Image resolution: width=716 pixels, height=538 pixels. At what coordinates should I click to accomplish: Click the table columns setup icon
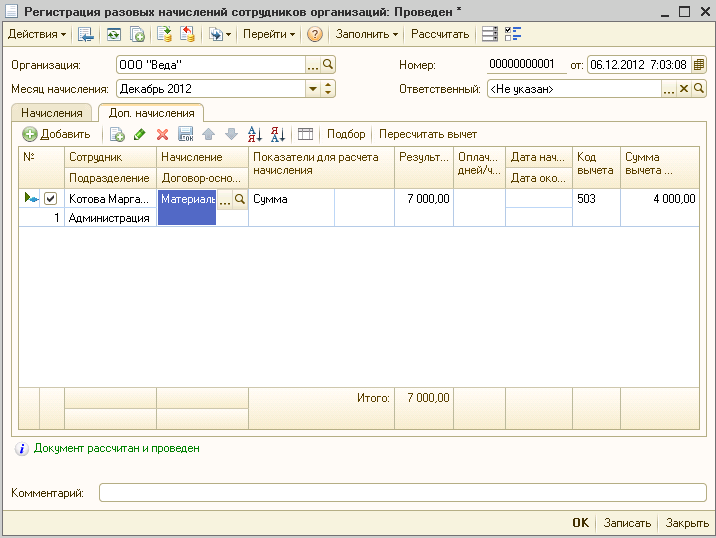[305, 134]
